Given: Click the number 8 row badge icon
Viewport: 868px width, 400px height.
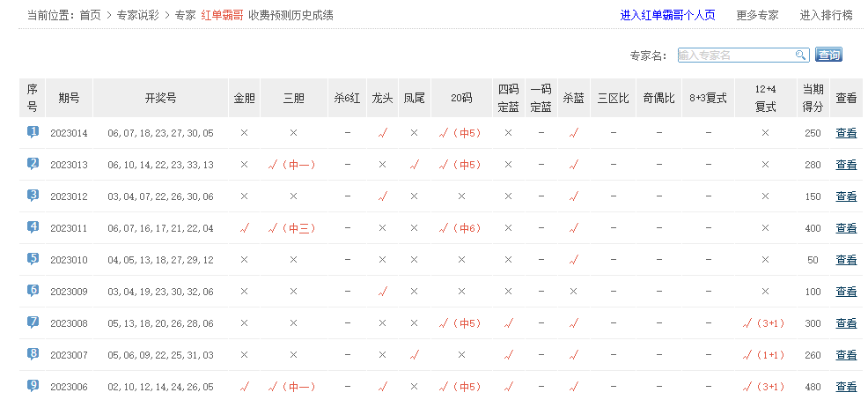Looking at the screenshot, I should [x=33, y=354].
